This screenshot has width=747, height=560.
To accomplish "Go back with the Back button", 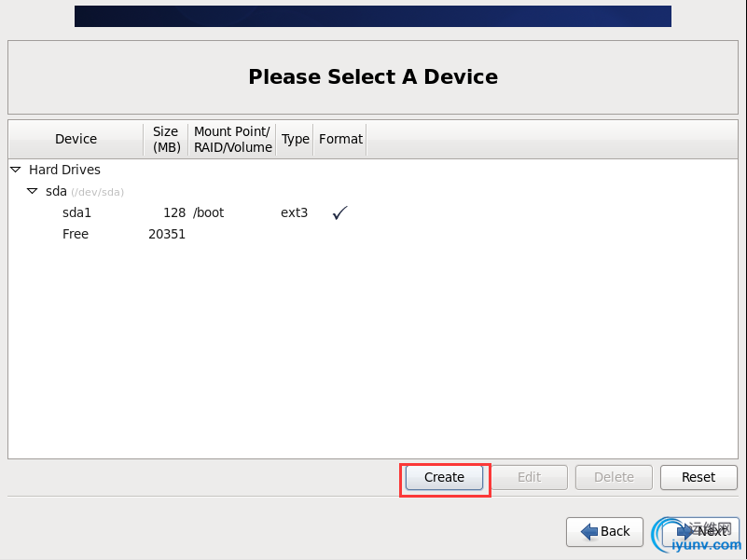I will tap(604, 531).
